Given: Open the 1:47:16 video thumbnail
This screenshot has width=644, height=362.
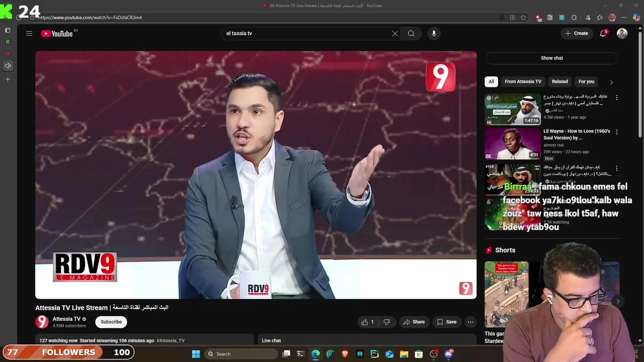Looking at the screenshot, I should [513, 109].
